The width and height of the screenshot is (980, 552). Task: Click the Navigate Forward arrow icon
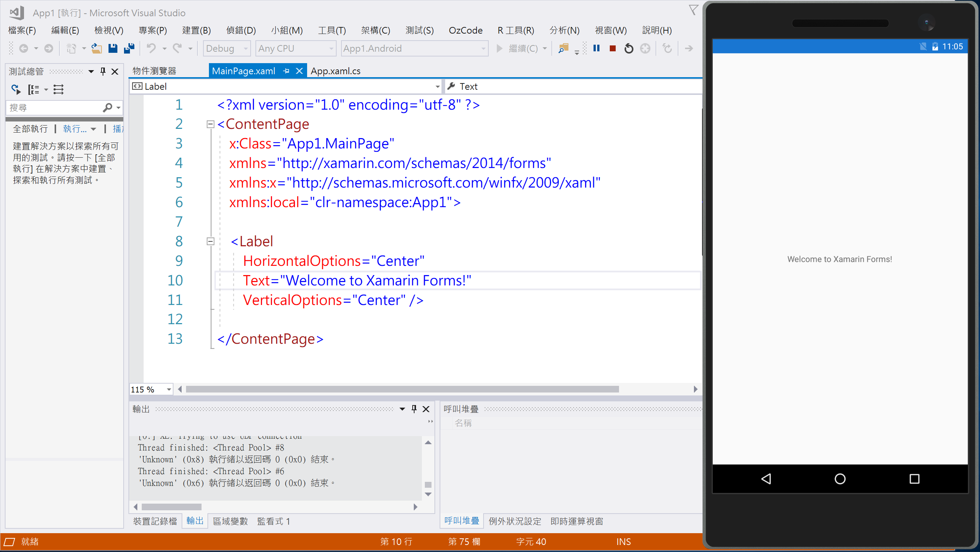point(48,48)
